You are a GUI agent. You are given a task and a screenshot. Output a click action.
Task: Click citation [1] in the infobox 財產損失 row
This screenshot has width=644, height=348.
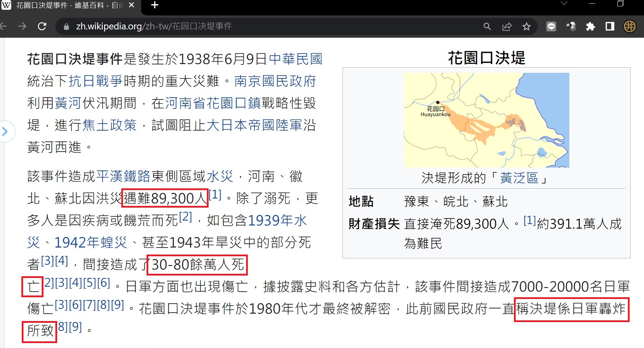(x=530, y=220)
